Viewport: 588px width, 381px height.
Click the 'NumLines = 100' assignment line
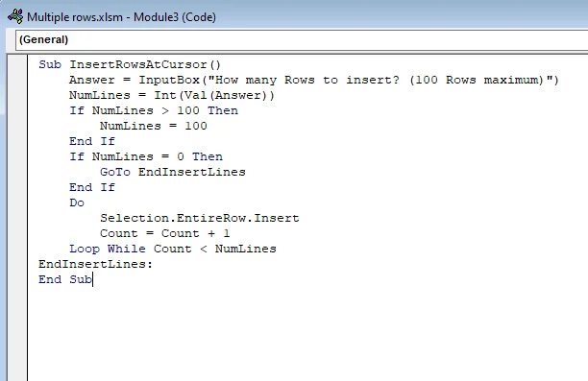click(154, 126)
